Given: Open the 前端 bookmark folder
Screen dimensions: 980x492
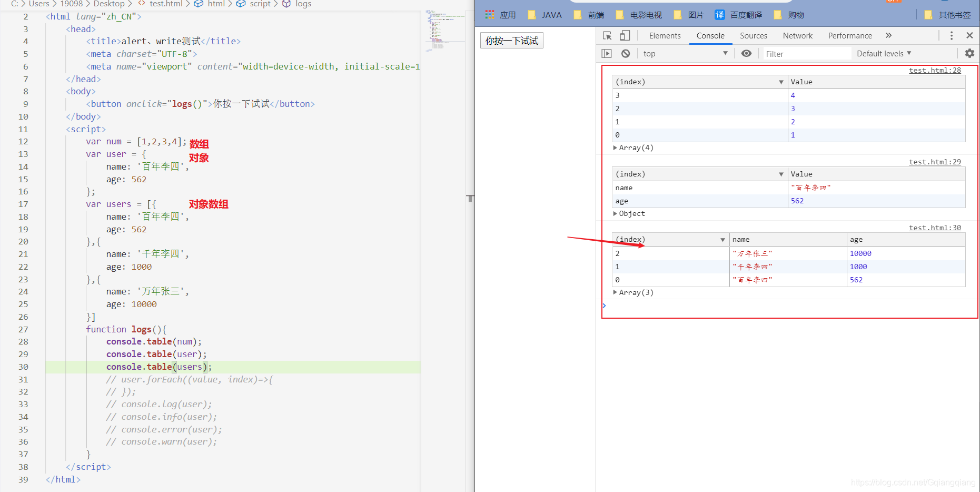Looking at the screenshot, I should point(589,15).
